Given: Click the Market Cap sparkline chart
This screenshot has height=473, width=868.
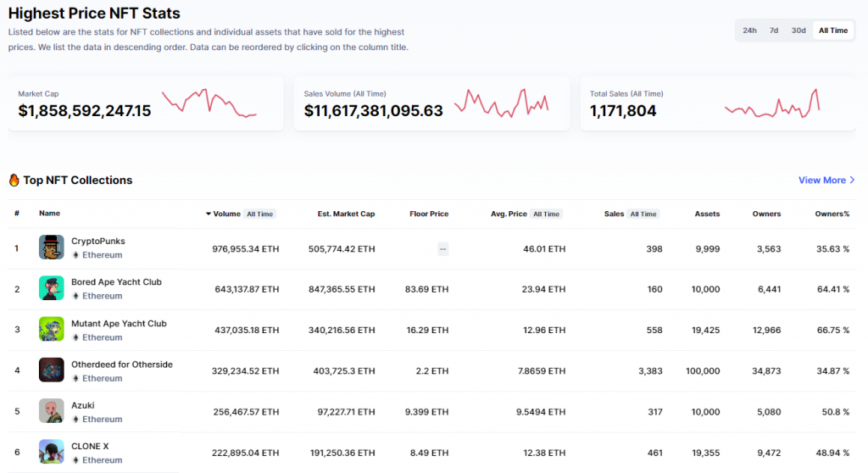Looking at the screenshot, I should [x=209, y=104].
